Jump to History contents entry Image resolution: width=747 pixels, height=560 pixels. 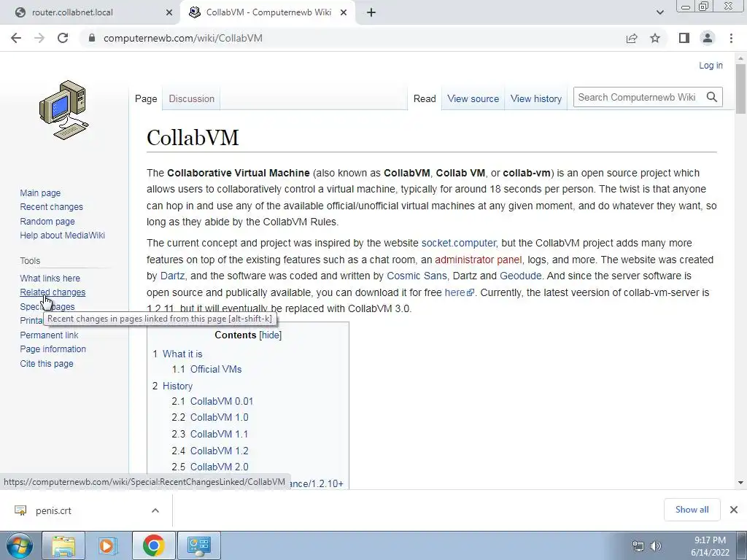(177, 386)
